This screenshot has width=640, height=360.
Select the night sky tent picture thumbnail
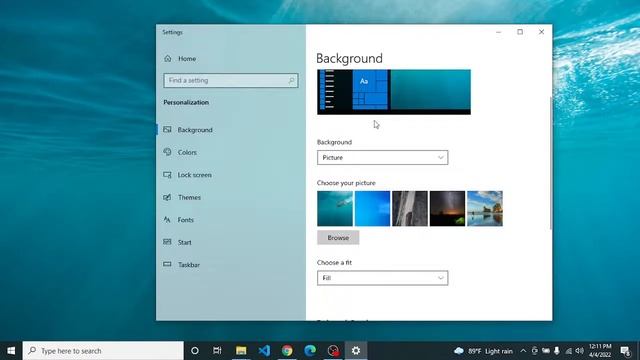tap(447, 209)
